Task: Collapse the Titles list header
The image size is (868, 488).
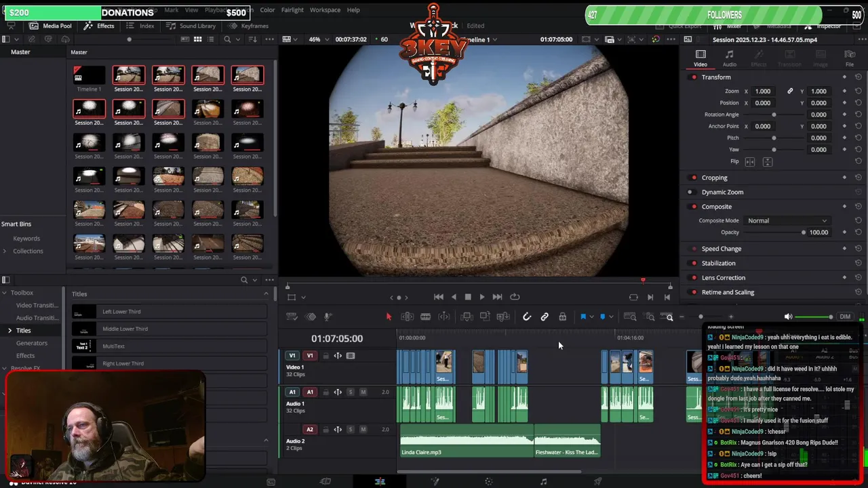Action: [266, 293]
